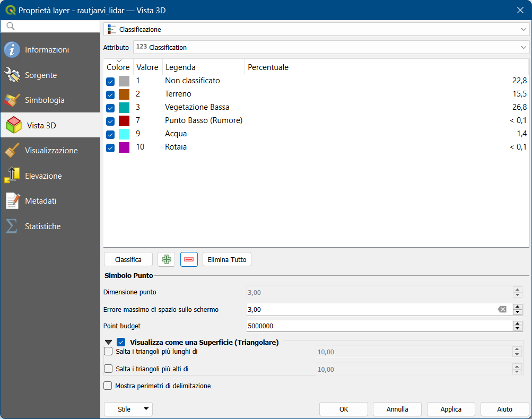532x419 pixels.
Task: Switch to the Simbologia tab
Action: 50,100
